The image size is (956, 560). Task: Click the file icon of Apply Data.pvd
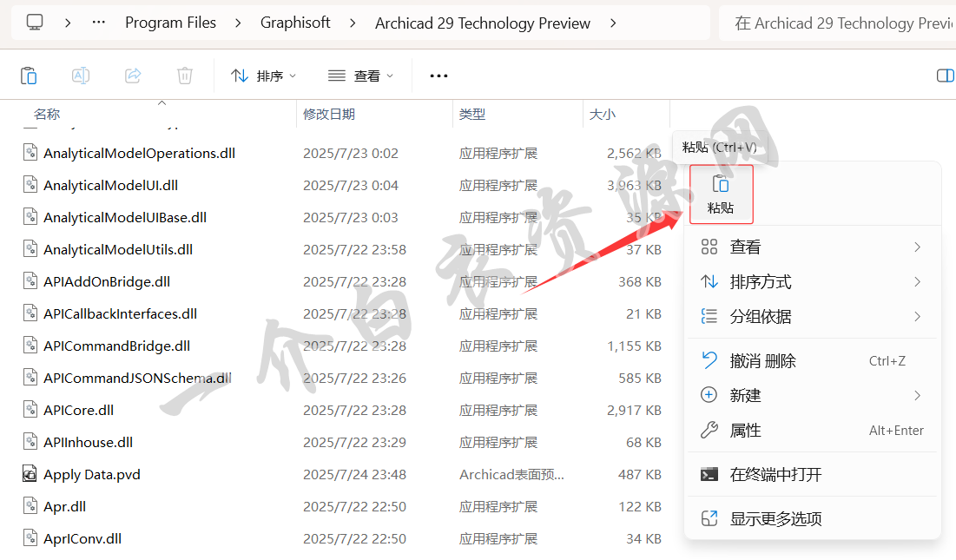pos(30,473)
